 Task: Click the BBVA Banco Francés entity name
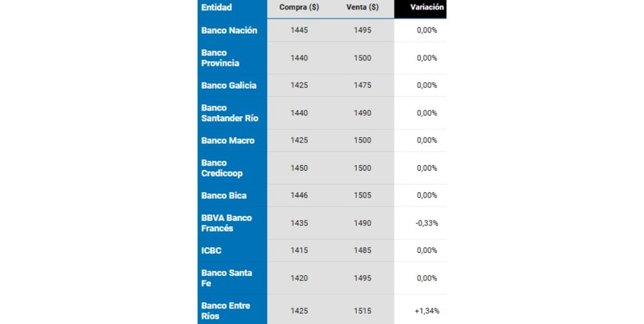tap(227, 223)
